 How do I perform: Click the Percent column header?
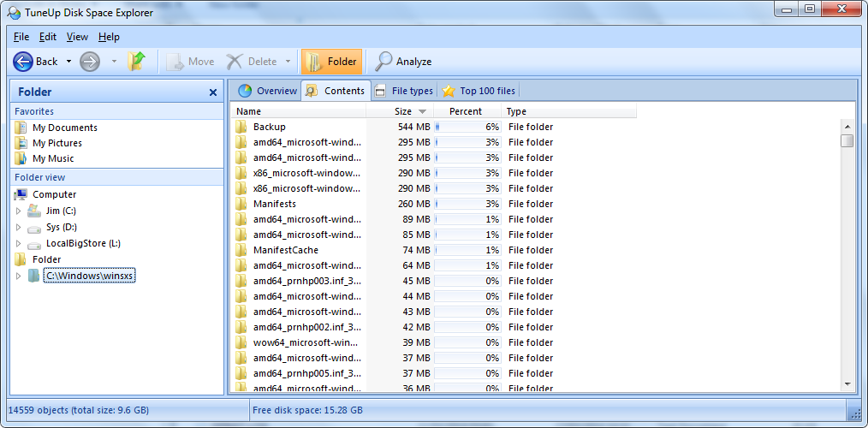(x=467, y=111)
